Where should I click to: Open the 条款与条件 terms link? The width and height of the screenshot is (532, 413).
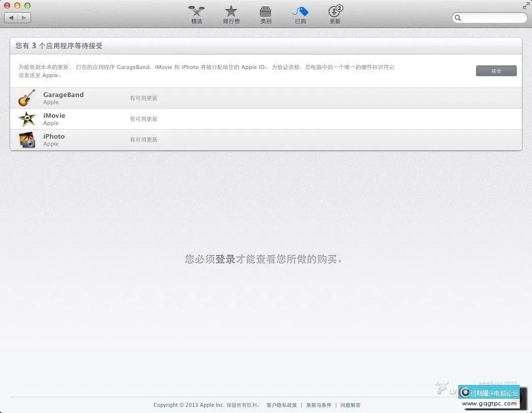318,405
